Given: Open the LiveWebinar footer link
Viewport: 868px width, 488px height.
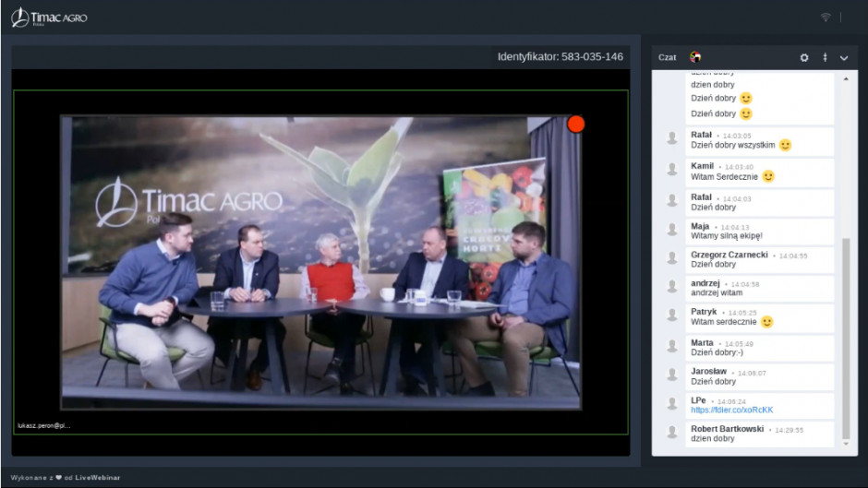Looking at the screenshot, I should tap(98, 478).
